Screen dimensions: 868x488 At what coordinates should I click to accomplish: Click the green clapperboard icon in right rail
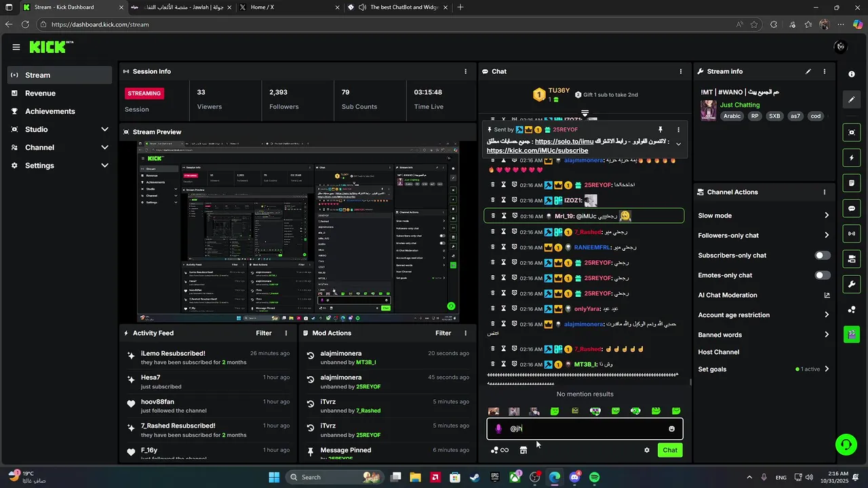pos(852,334)
